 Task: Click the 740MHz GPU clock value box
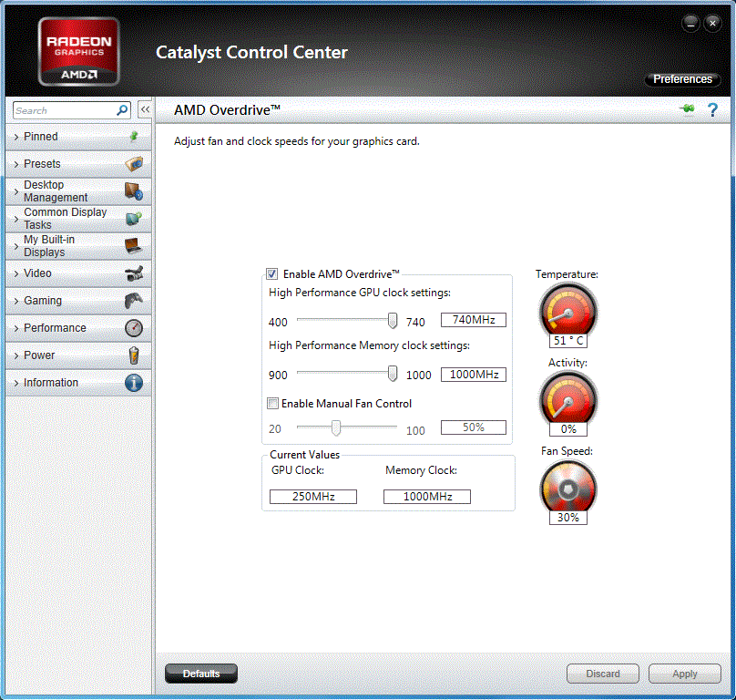[474, 320]
